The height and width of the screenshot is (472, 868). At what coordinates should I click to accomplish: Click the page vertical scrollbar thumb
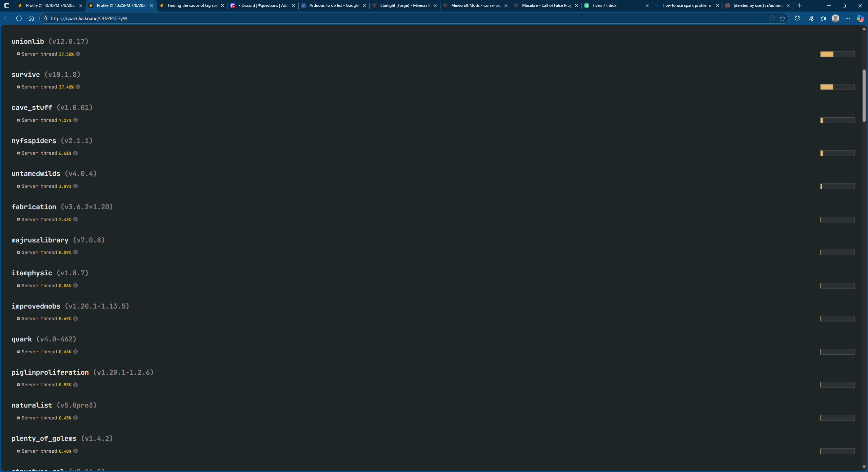click(x=864, y=96)
